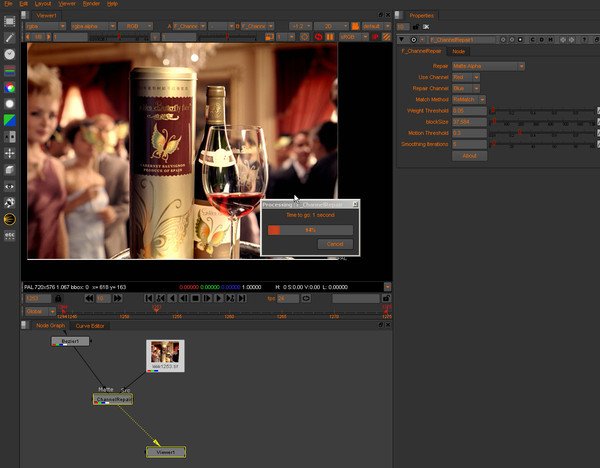
Task: Switch to the Curve Editor tab
Action: point(90,326)
